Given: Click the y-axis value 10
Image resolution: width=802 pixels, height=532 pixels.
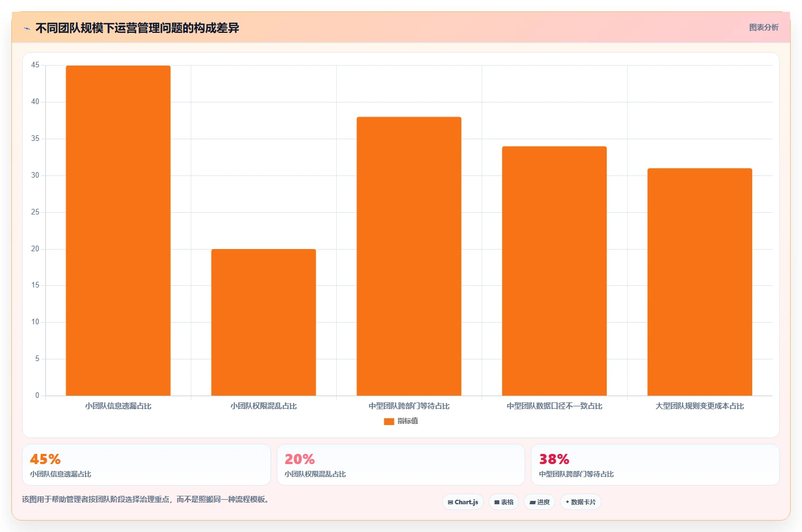Looking at the screenshot, I should coord(35,322).
